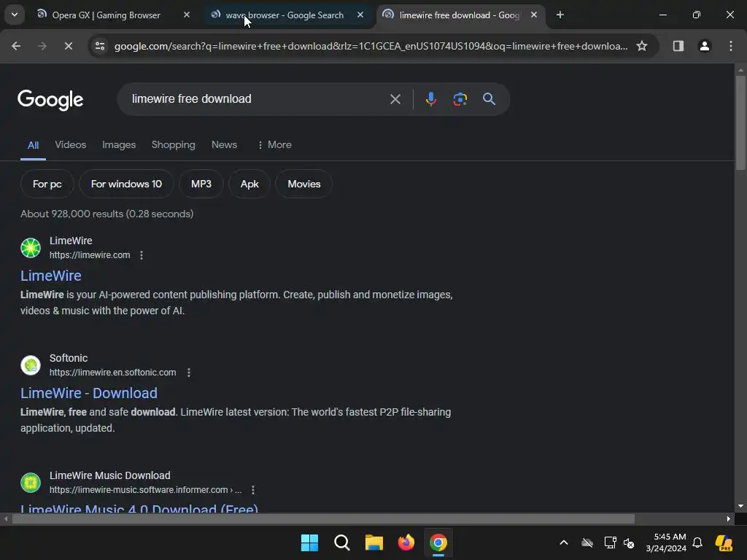
Task: Open a new browser tab
Action: click(x=560, y=15)
